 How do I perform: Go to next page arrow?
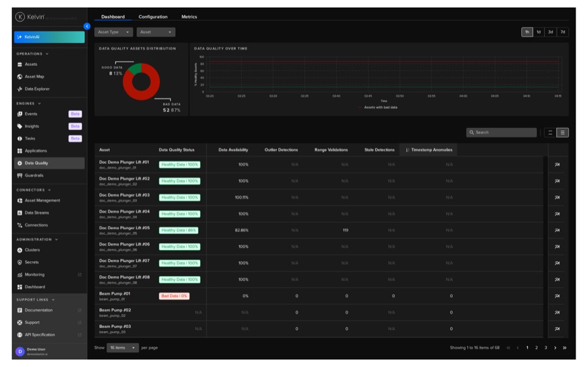click(555, 348)
